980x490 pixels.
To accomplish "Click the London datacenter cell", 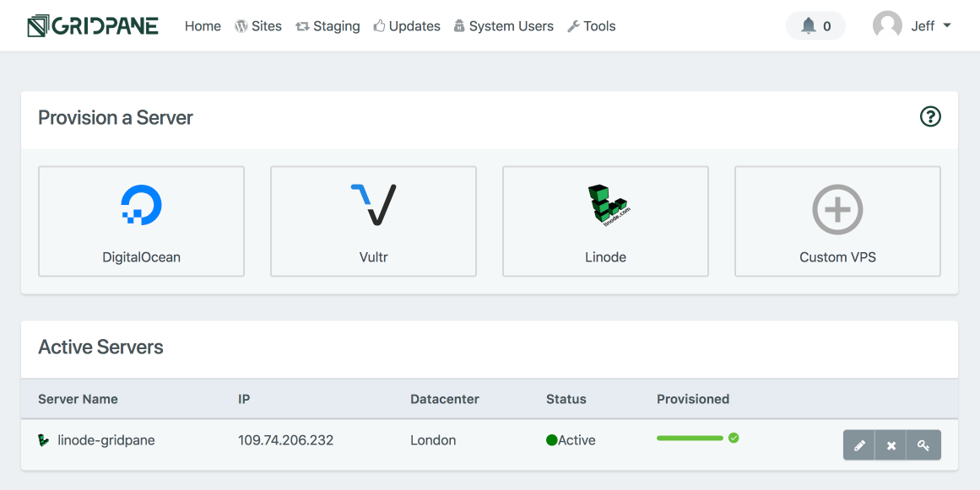I will coord(433,440).
